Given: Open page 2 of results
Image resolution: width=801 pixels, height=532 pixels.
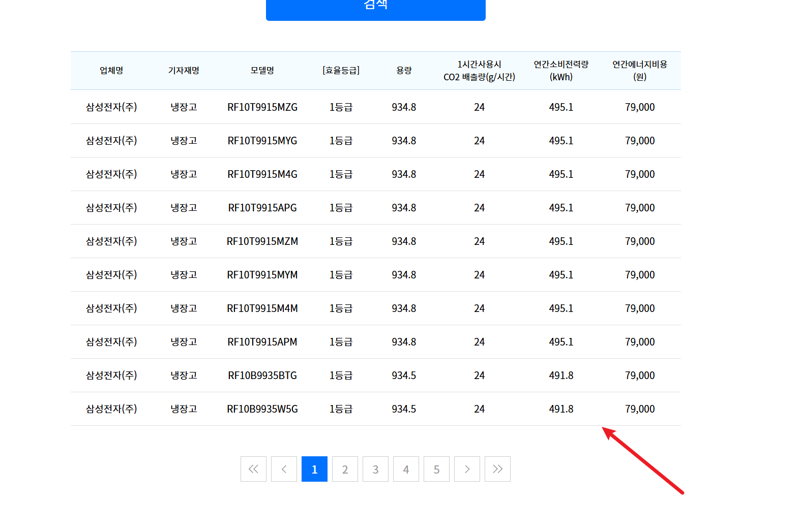Looking at the screenshot, I should coord(345,469).
